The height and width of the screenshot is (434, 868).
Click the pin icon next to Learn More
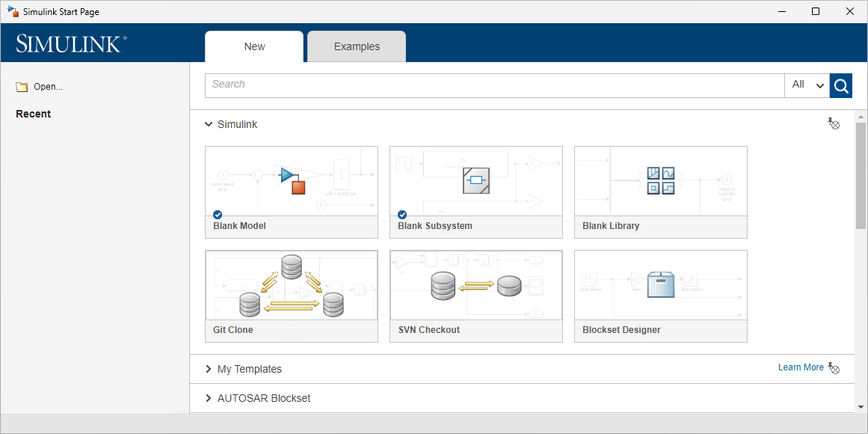pos(834,367)
